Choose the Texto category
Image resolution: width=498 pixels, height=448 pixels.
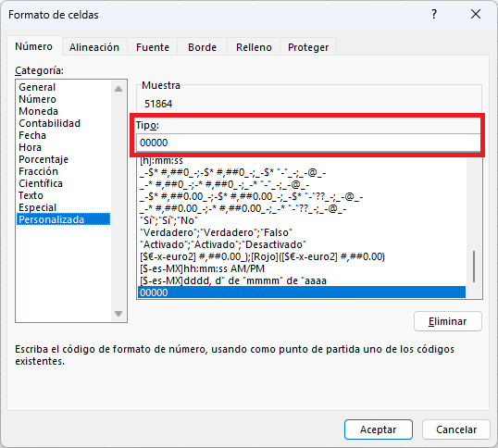tap(64, 195)
